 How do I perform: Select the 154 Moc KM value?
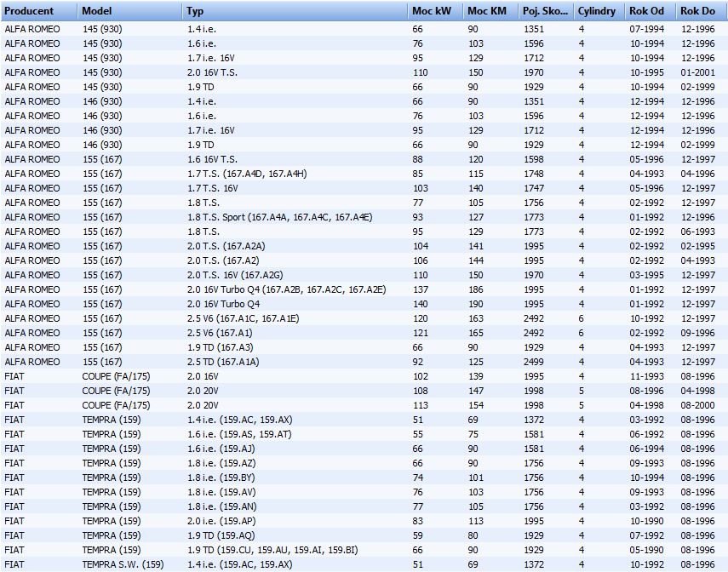pyautogui.click(x=476, y=405)
